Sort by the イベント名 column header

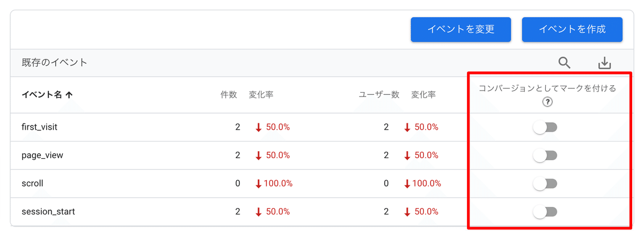tap(42, 95)
